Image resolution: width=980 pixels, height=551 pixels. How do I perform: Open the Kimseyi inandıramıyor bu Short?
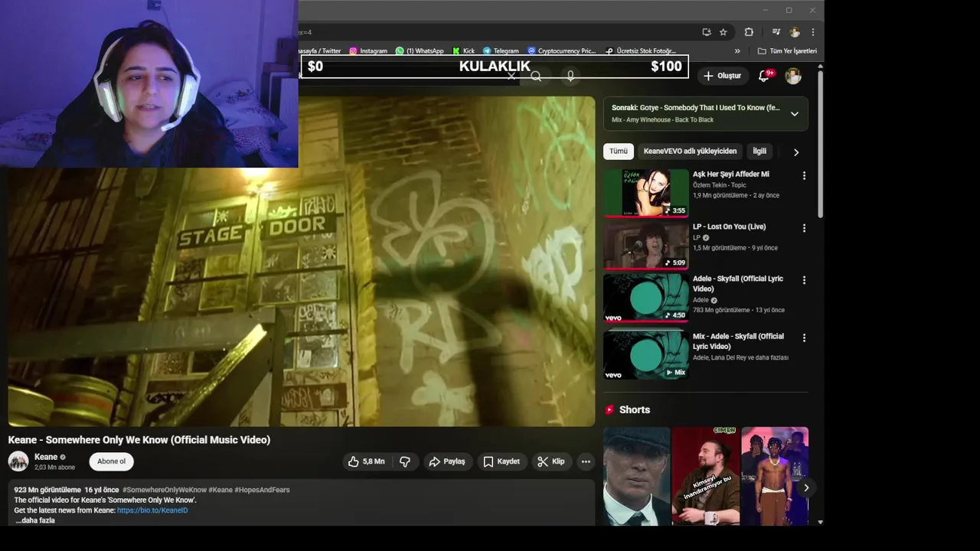pyautogui.click(x=706, y=476)
